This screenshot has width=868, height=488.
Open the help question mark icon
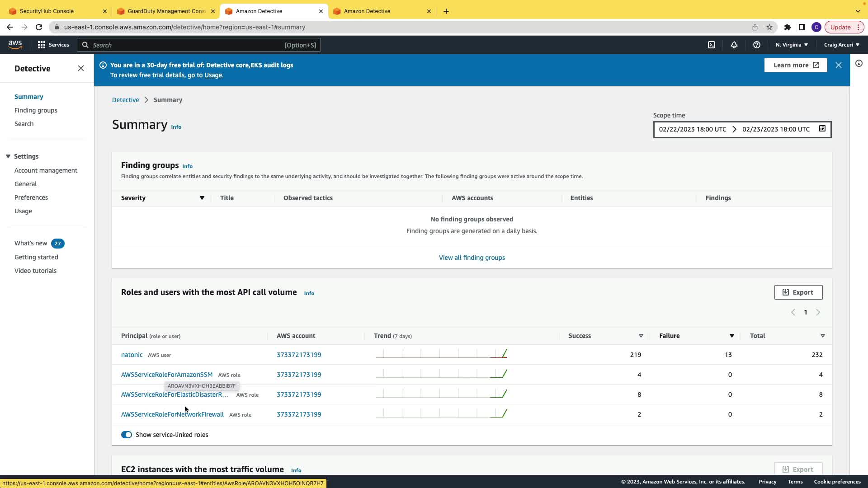(757, 45)
